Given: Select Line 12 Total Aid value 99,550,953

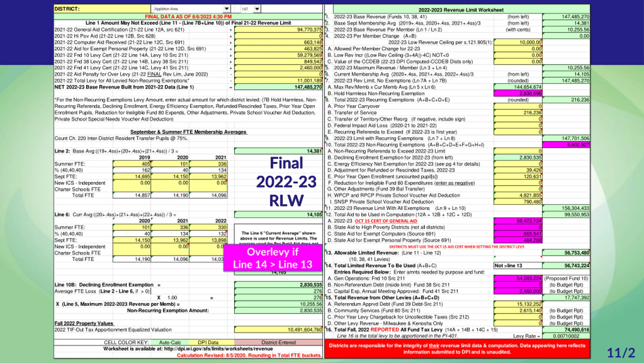Looking at the screenshot, I should click(566, 215).
